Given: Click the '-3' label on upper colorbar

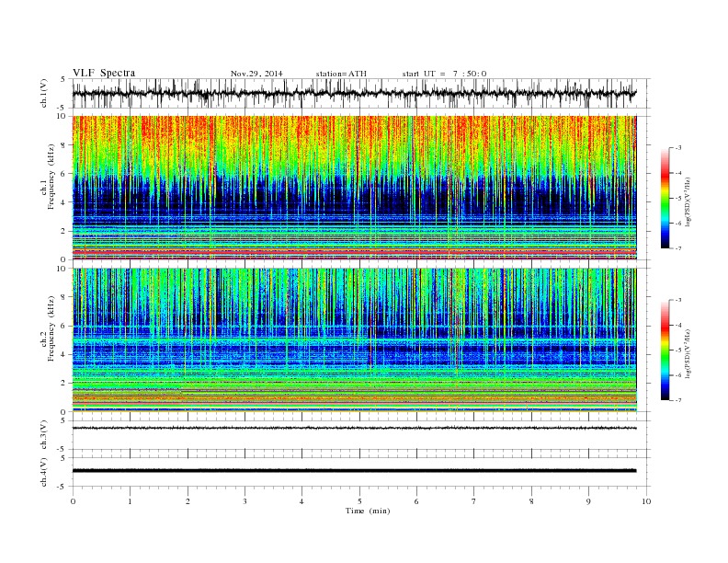Looking at the screenshot, I should (677, 148).
